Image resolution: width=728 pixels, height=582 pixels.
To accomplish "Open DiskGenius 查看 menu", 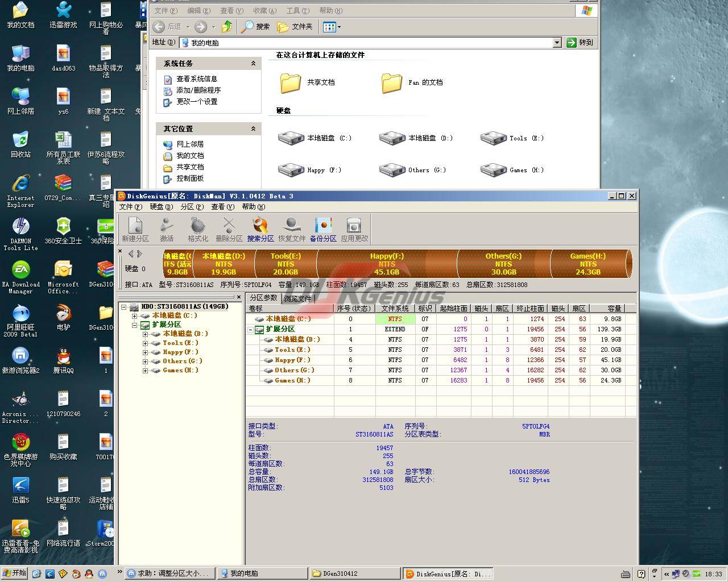I will (222, 207).
